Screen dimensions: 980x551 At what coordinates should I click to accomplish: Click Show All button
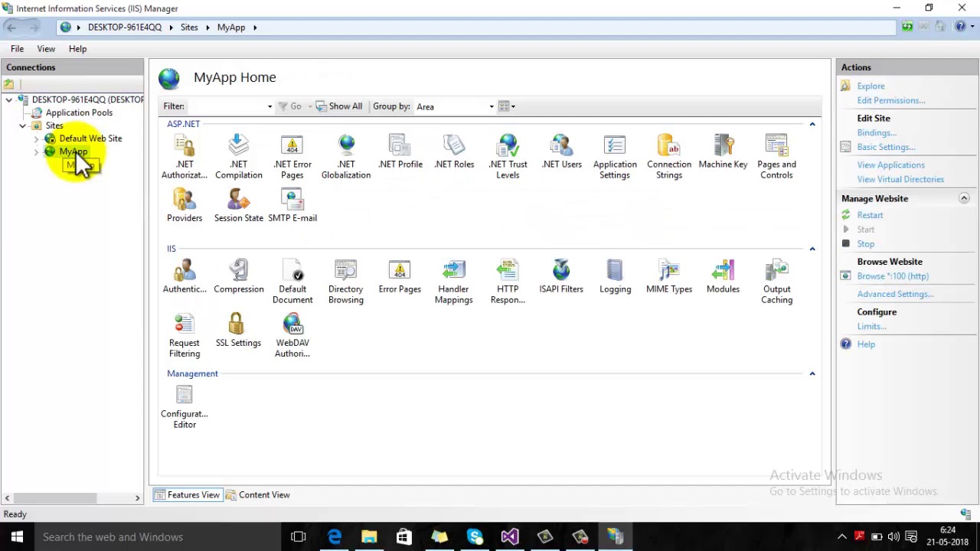338,106
